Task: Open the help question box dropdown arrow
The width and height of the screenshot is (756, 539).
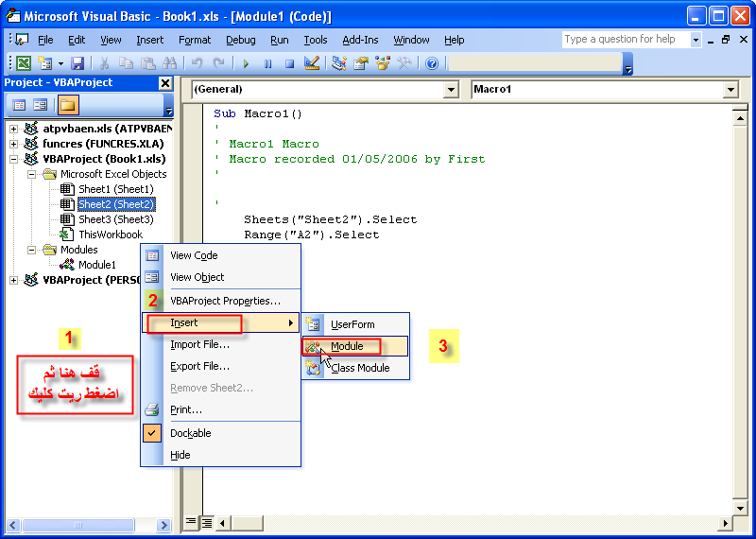Action: [x=696, y=40]
